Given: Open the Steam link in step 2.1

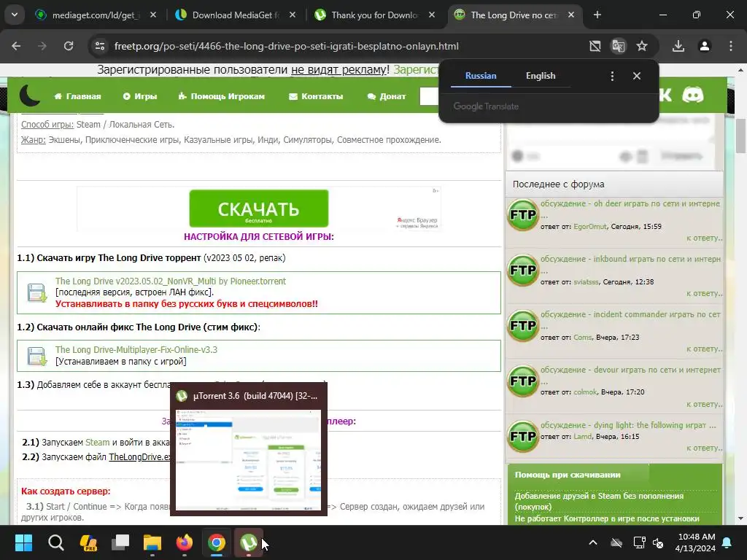Looking at the screenshot, I should pyautogui.click(x=97, y=443).
